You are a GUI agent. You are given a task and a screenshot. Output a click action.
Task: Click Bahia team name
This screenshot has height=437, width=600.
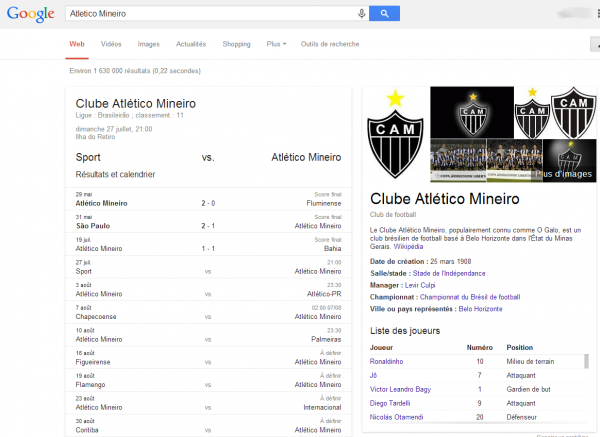[333, 248]
